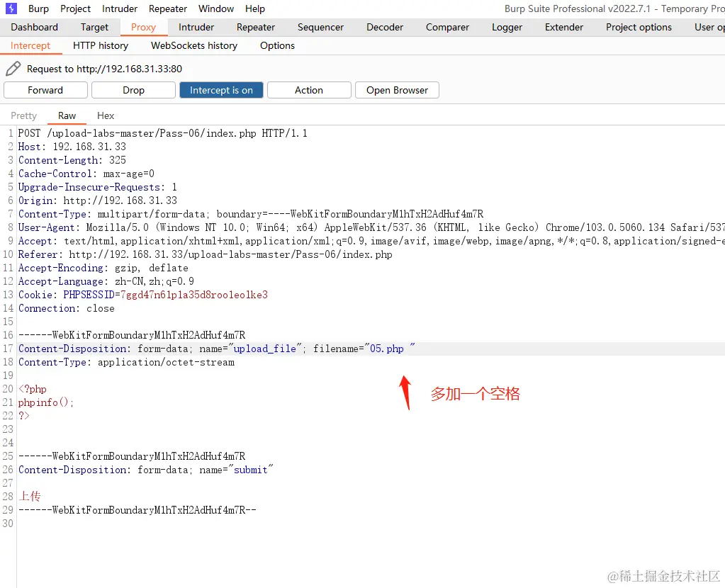The height and width of the screenshot is (588, 725).
Task: Click the Origin header line
Action: [x=98, y=200]
